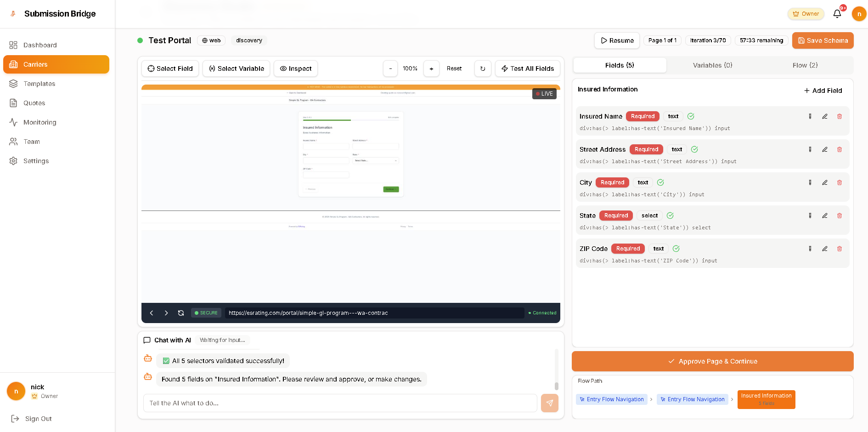Toggle Inspect mode with eye icon
This screenshot has height=432, width=868.
(x=296, y=69)
